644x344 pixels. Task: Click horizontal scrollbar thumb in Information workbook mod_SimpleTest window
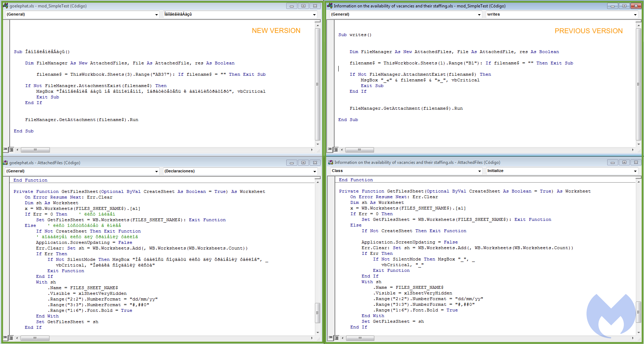coord(360,150)
